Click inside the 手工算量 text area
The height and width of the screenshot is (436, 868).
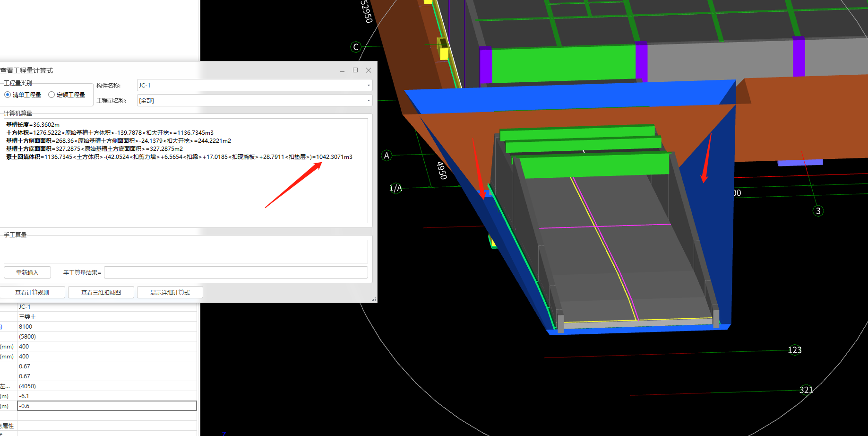186,251
